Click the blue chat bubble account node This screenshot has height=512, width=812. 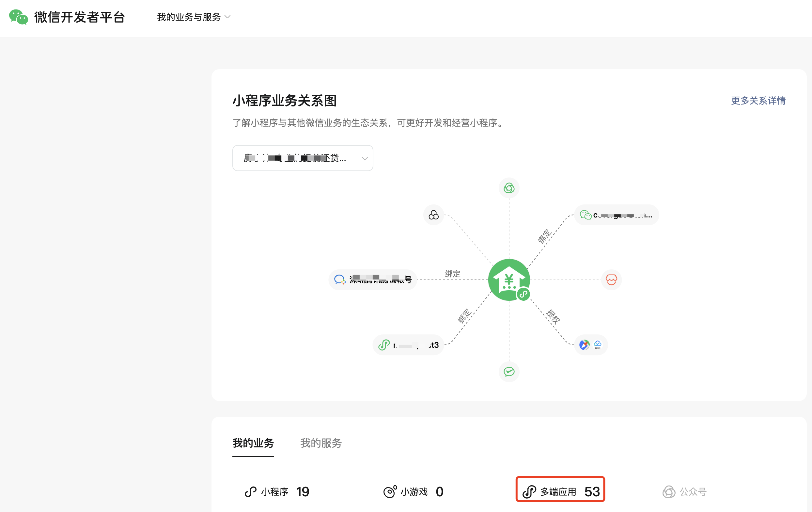pos(372,280)
